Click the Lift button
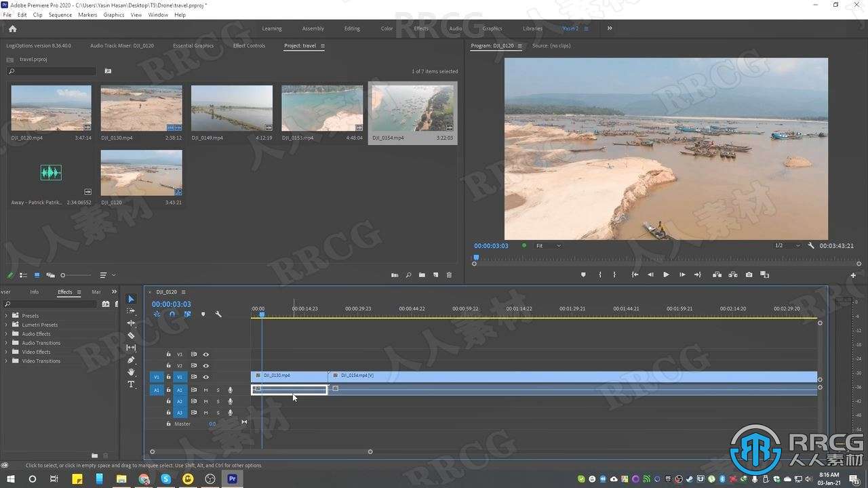The image size is (868, 488). tap(717, 274)
